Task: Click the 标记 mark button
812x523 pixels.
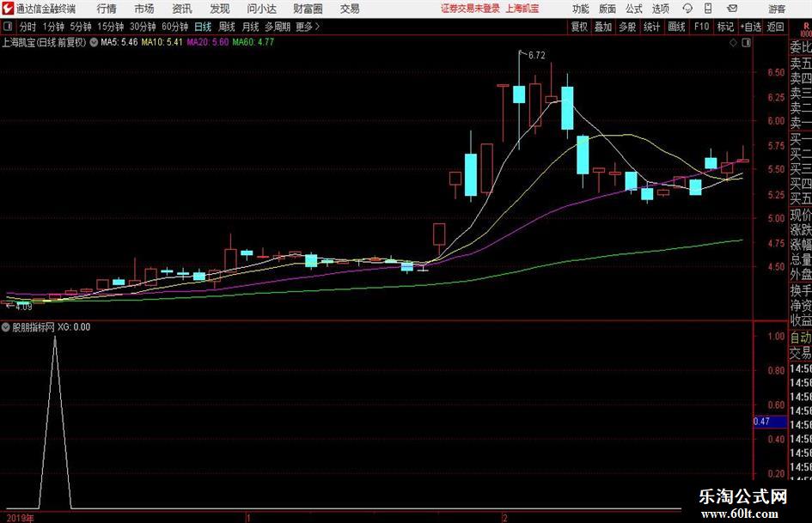Action: [725, 27]
